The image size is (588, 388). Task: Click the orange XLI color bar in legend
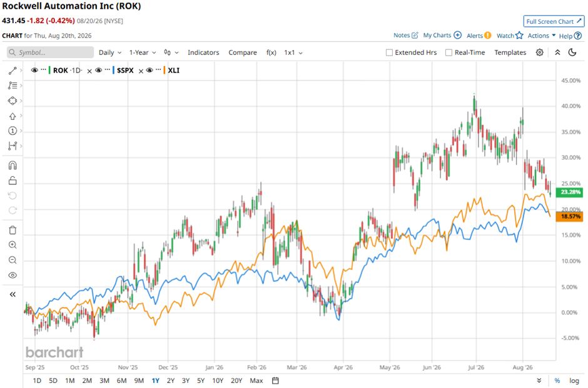[165, 71]
